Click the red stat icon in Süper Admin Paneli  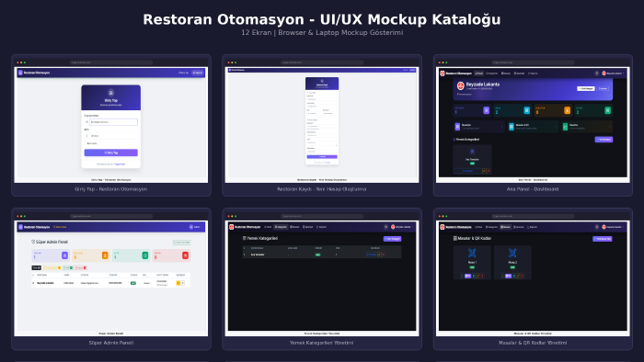point(185,255)
